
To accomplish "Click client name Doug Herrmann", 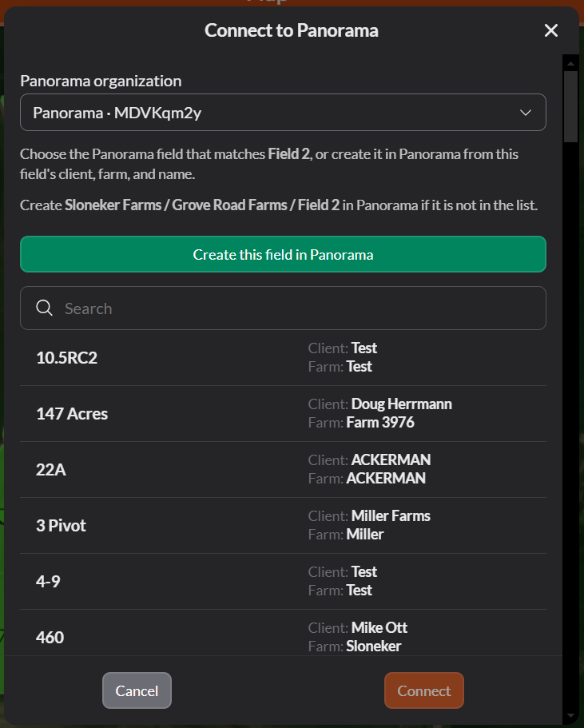I will click(x=401, y=404).
